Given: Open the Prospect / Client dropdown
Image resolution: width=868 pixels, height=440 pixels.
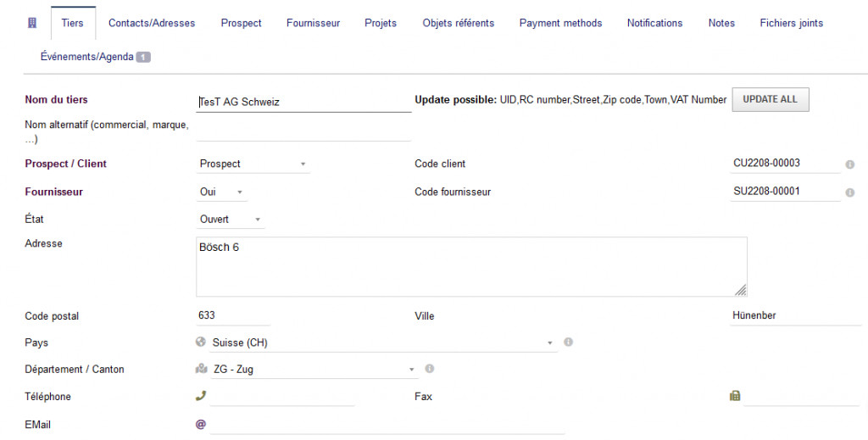Looking at the screenshot, I should [253, 164].
